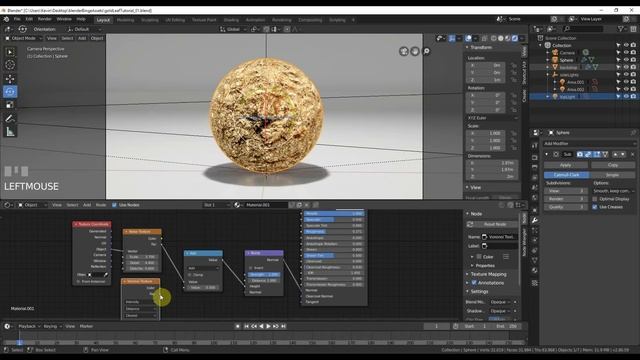Disable Sphere render camera icon in outliner
The height and width of the screenshot is (360, 640).
pos(633,60)
